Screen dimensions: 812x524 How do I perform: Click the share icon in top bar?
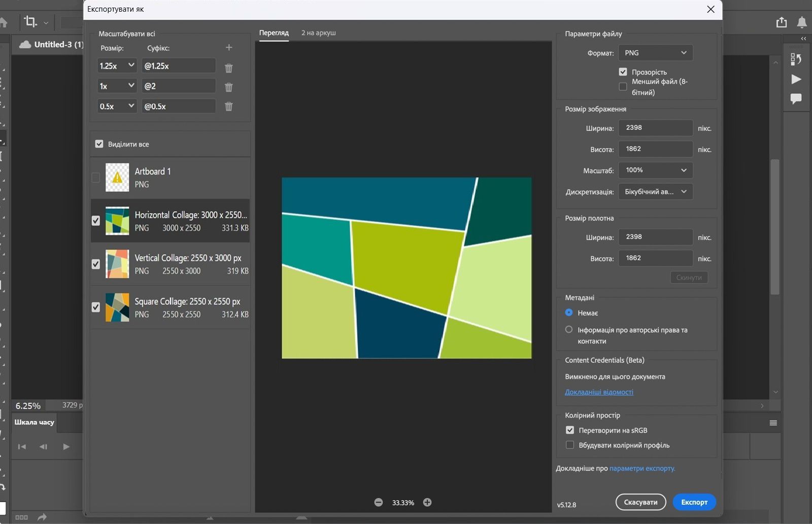(x=782, y=22)
